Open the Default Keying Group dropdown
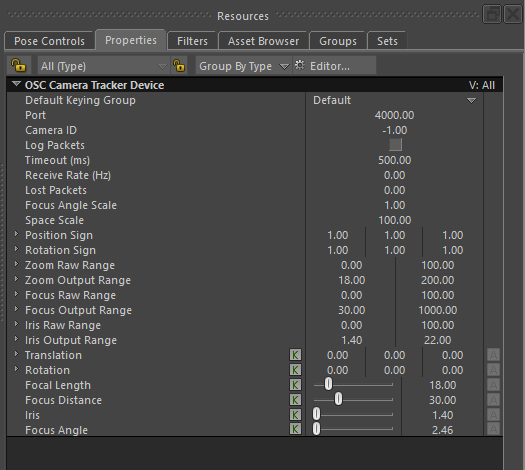The image size is (525, 470). point(394,100)
